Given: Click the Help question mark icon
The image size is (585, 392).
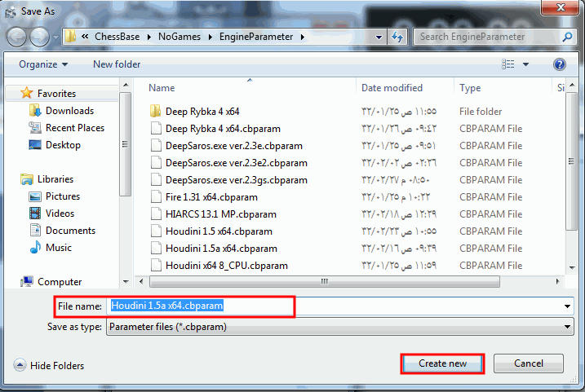Looking at the screenshot, I should click(x=559, y=64).
